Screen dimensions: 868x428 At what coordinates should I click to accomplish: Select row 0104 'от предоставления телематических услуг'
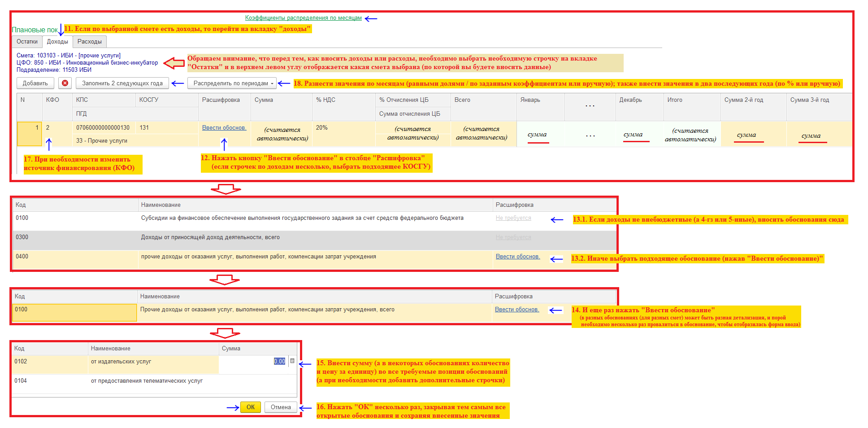tap(147, 381)
